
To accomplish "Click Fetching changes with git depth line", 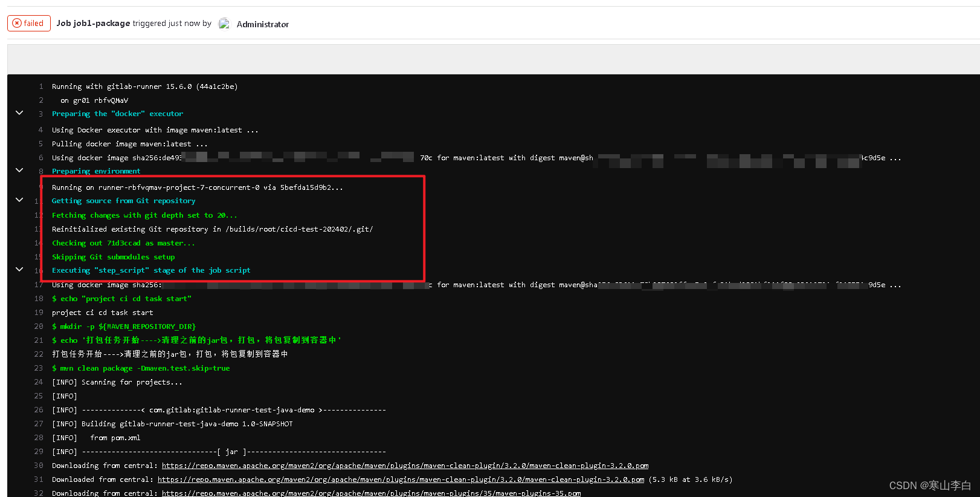I will tap(144, 215).
